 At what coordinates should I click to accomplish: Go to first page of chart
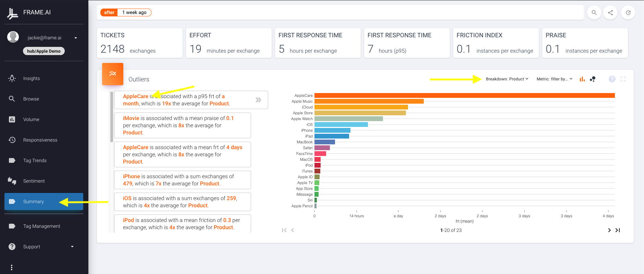tap(284, 230)
